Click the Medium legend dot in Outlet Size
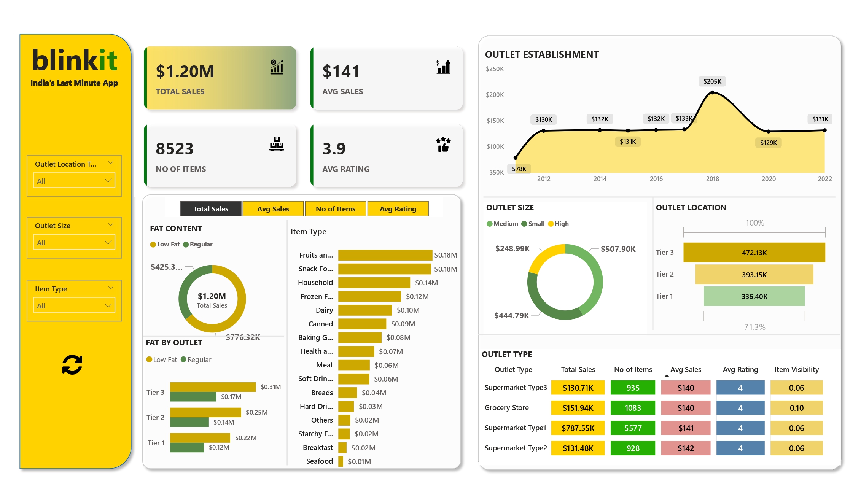Screen dimensions: 861x504 click(489, 224)
